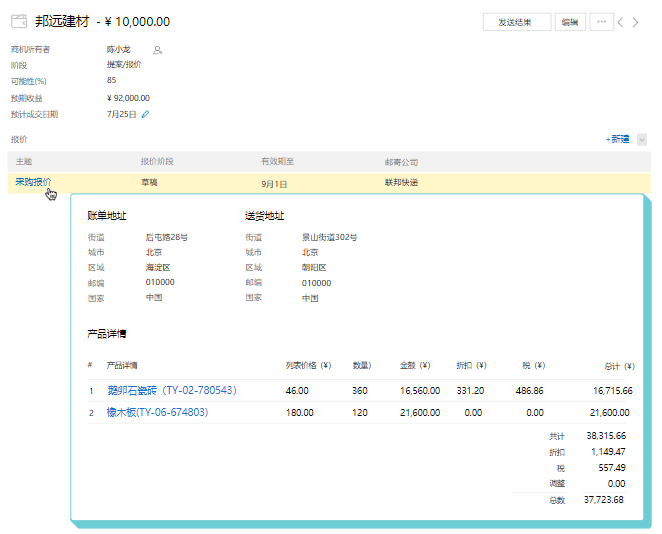Click the 报价阶段 column header
Viewport: 662px width, 534px height.
pos(157,161)
